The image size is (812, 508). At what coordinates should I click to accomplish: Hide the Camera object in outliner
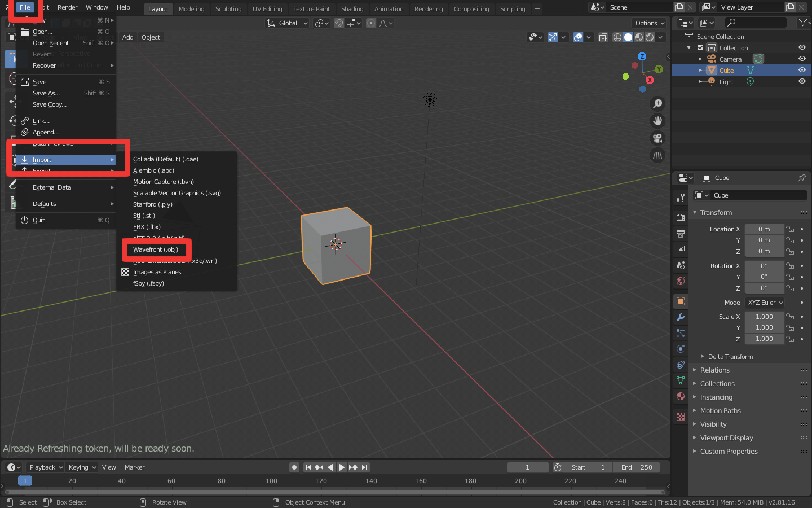(802, 59)
